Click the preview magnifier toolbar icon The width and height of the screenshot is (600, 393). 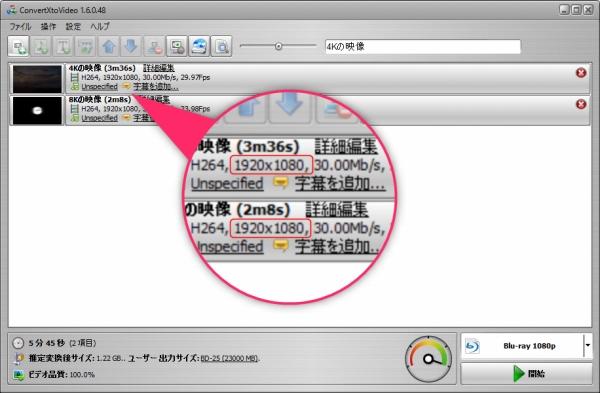coord(222,47)
